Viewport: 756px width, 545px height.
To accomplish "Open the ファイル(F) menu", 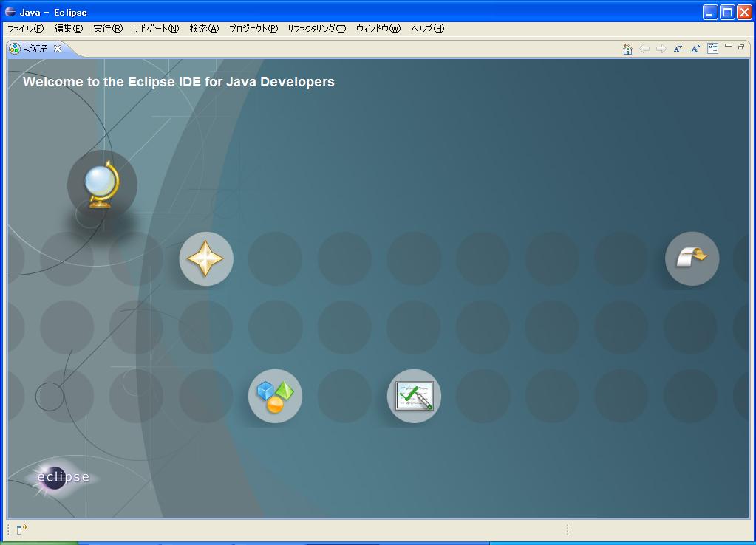I will click(26, 29).
